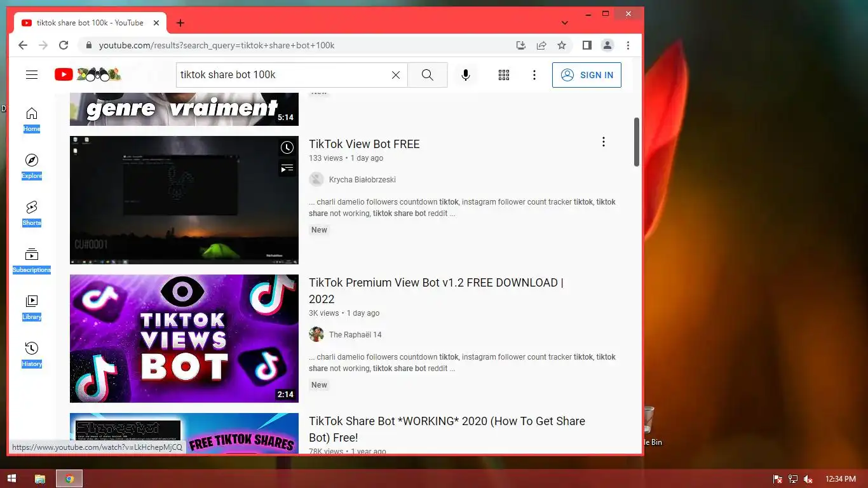The image size is (868, 488).
Task: Click Krycha Białobrzeski channel avatar
Action: click(316, 179)
